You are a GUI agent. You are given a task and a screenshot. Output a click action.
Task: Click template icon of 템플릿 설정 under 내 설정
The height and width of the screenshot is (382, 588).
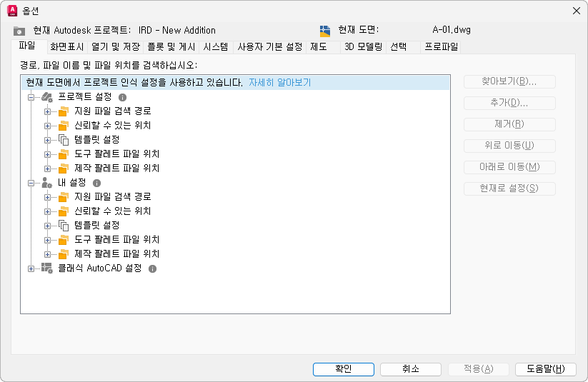64,226
